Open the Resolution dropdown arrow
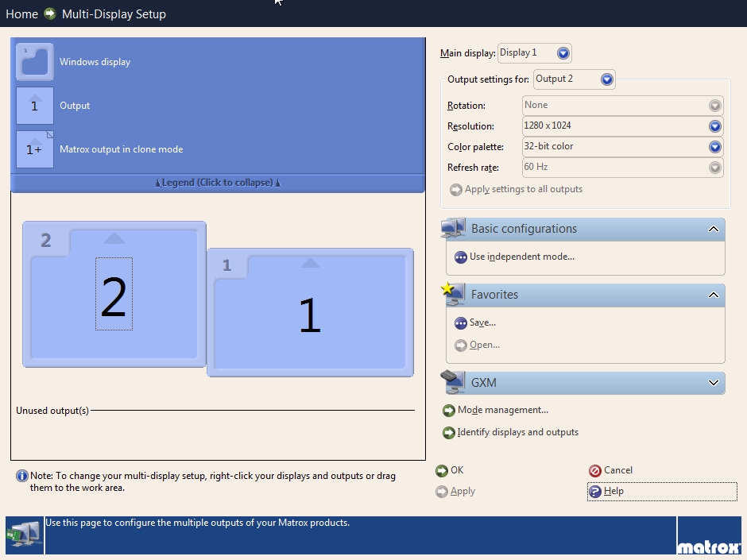The image size is (747, 560). tap(714, 126)
